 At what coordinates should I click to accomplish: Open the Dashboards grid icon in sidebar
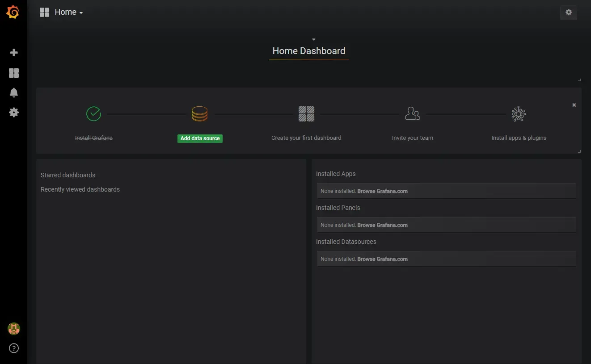click(14, 73)
